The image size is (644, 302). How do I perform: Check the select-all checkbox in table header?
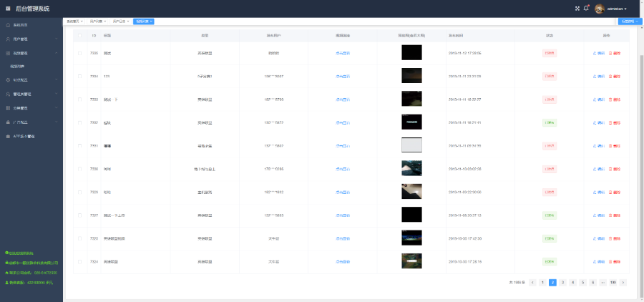(x=79, y=35)
